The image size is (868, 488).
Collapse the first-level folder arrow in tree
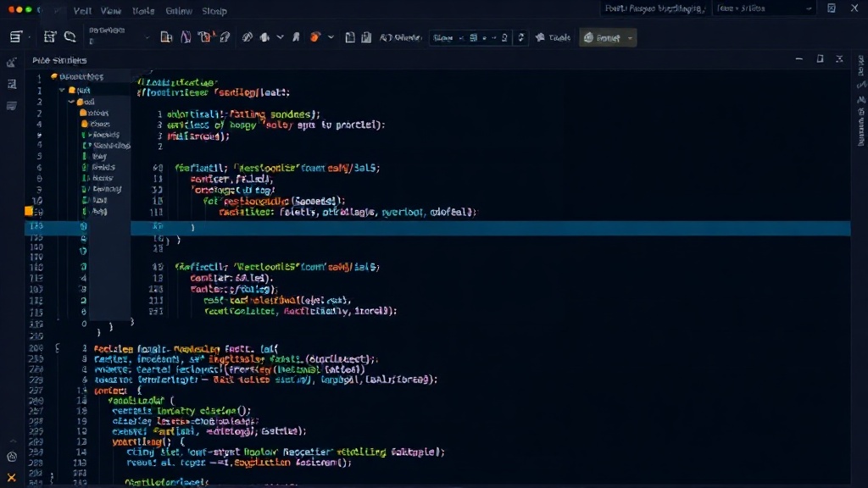tap(63, 90)
